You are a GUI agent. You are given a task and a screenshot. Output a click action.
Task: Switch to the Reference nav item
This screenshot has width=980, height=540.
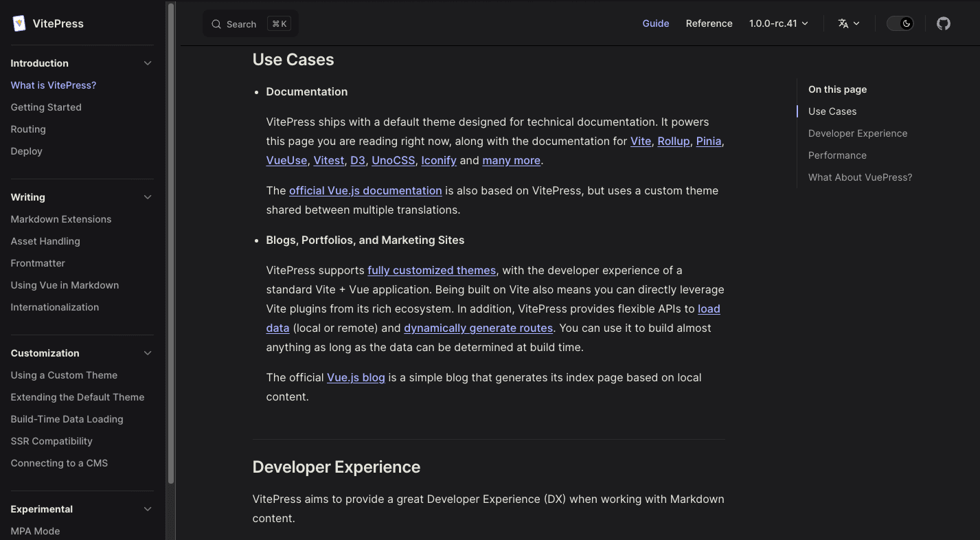point(709,23)
